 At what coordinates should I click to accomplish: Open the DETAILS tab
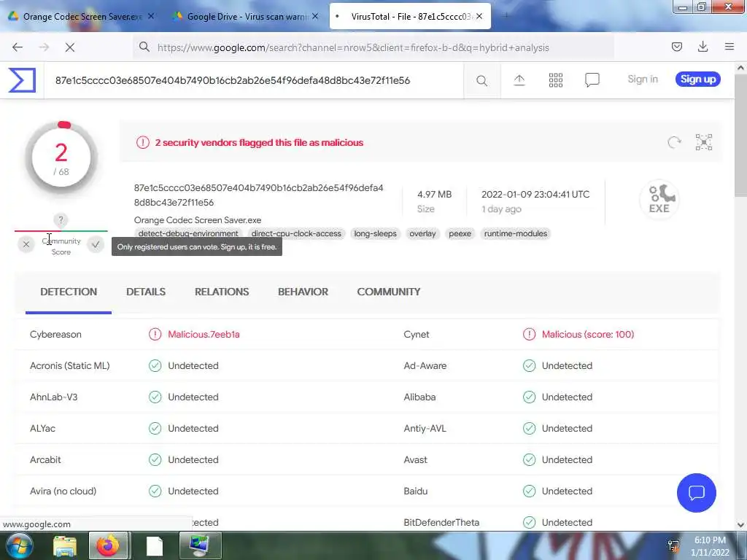click(x=146, y=292)
